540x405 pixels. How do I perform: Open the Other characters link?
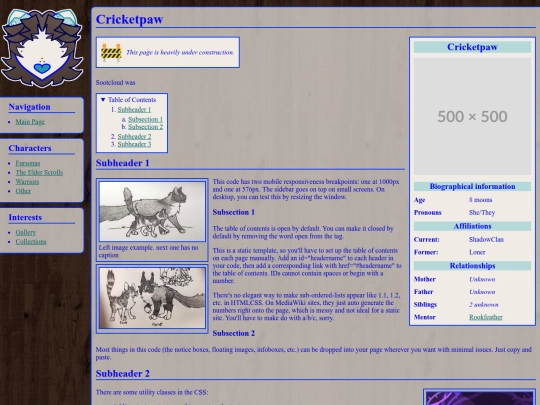pos(23,191)
